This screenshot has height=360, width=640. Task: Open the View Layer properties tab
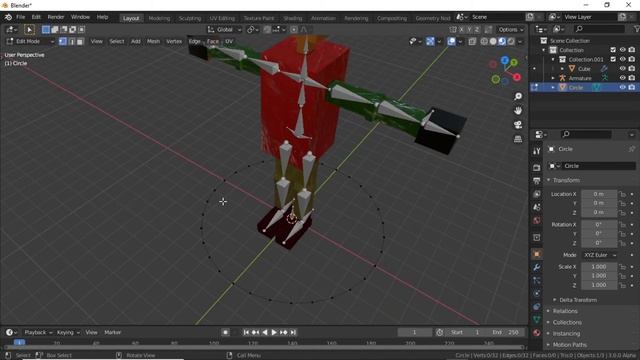pyautogui.click(x=537, y=194)
